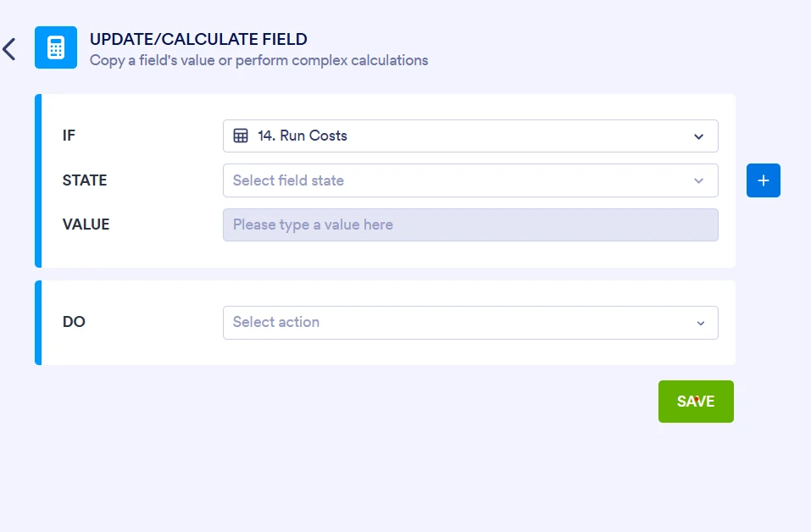Click the chevron on the STATE dropdown
The image size is (811, 532).
(699, 180)
